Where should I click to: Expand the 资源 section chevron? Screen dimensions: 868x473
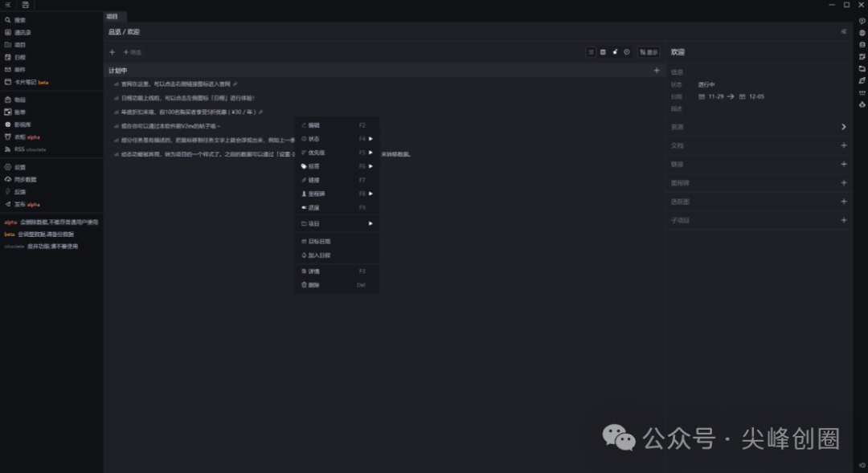pos(844,127)
